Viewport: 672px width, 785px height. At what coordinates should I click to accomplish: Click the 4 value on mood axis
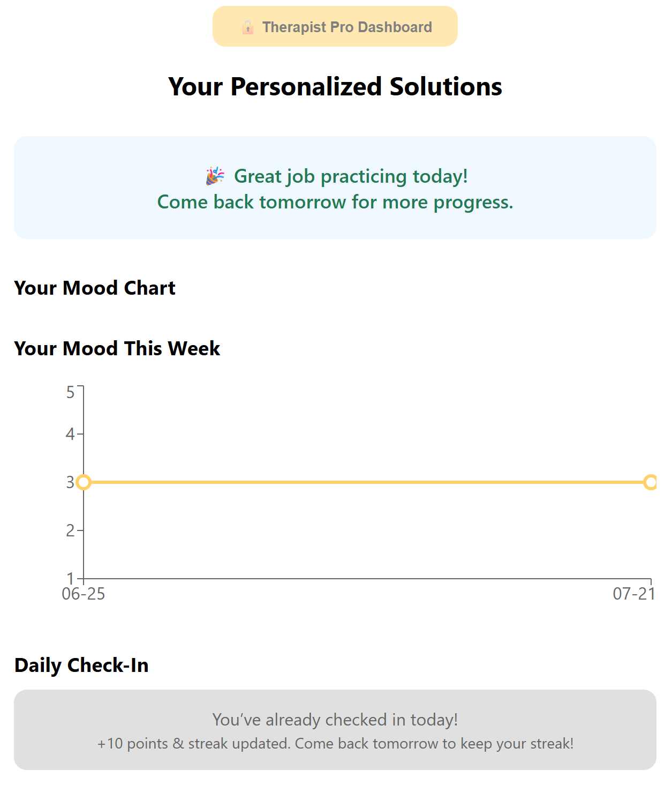70,434
